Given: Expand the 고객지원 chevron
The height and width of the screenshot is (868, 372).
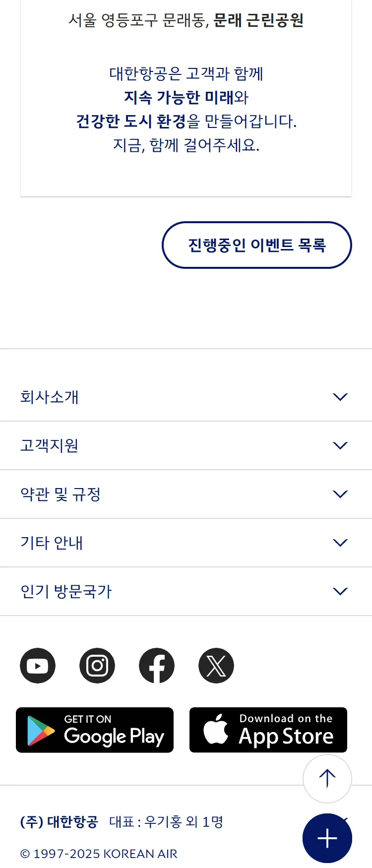Looking at the screenshot, I should (340, 445).
